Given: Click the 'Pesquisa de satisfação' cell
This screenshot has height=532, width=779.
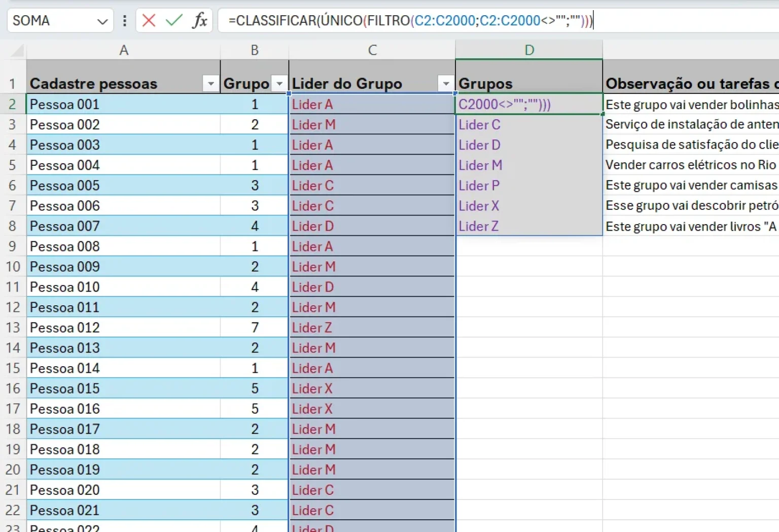Looking at the screenshot, I should coord(691,145).
